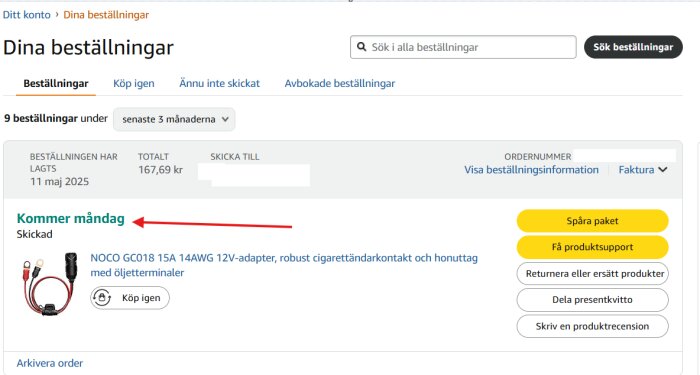Click the SKICKA TILL label
Screen dimensions: 700x375
[235, 157]
